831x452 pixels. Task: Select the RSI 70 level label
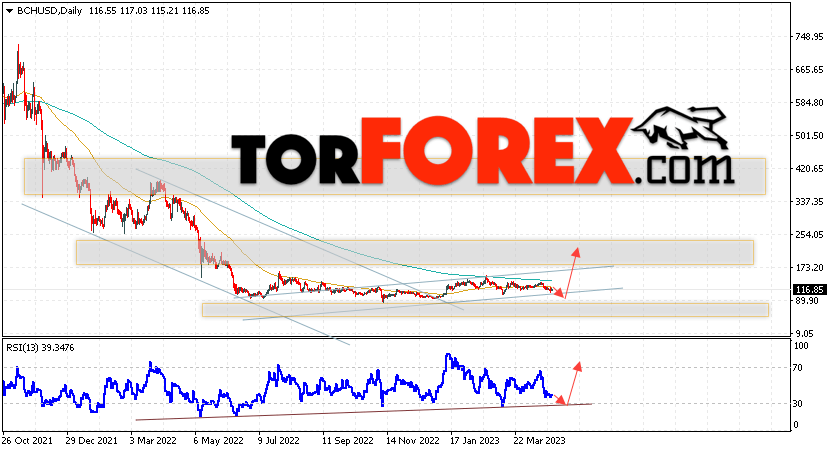tap(798, 368)
